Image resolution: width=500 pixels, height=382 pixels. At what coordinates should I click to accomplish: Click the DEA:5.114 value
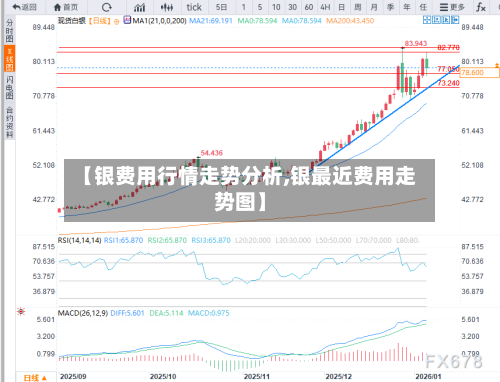pyautogui.click(x=166, y=313)
